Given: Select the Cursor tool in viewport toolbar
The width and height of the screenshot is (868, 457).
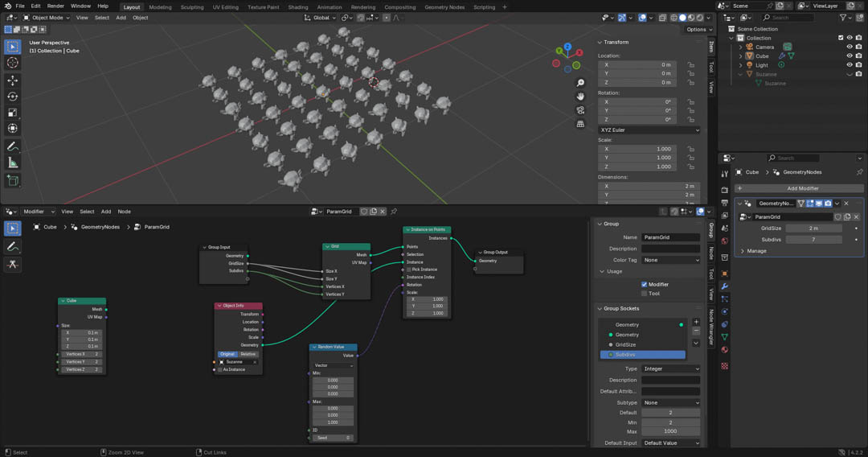Looking at the screenshot, I should 12,63.
